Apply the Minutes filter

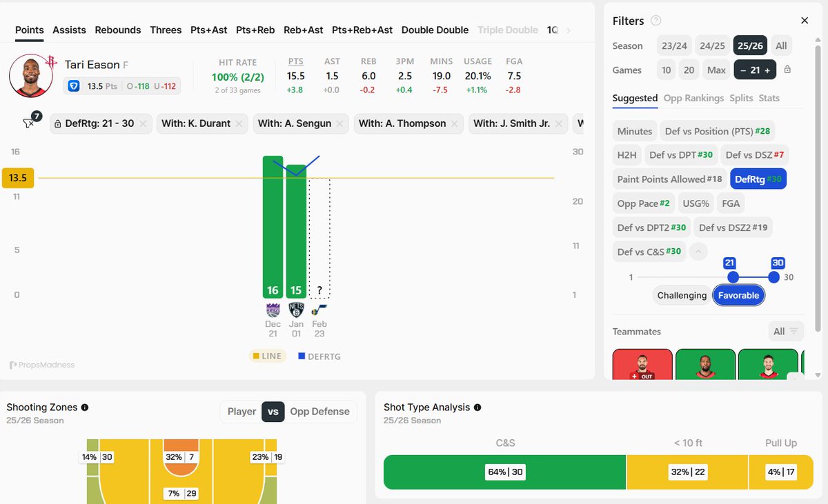[635, 131]
